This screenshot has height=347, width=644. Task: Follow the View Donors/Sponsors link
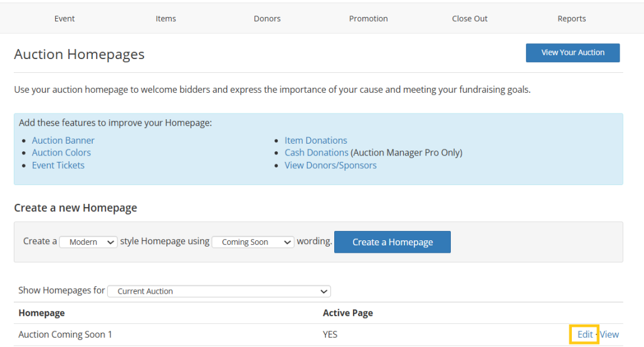(x=330, y=165)
